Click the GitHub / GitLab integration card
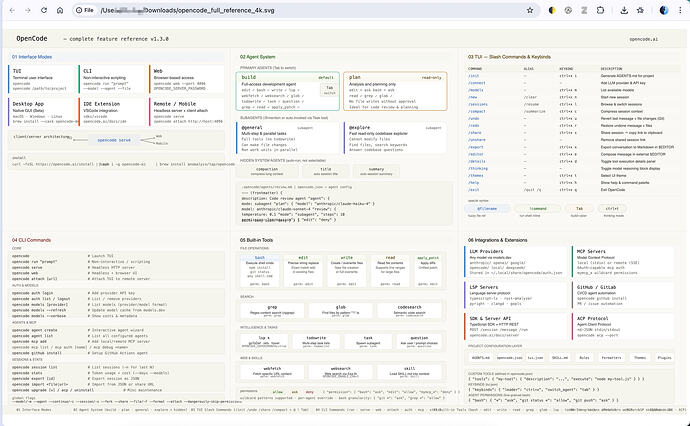Screen dimensions: 690x426 coord(623,295)
